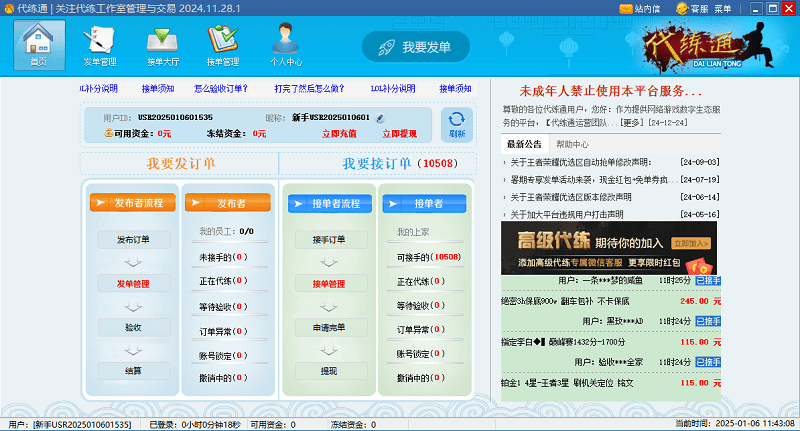Open the 首页 home icon

39,44
